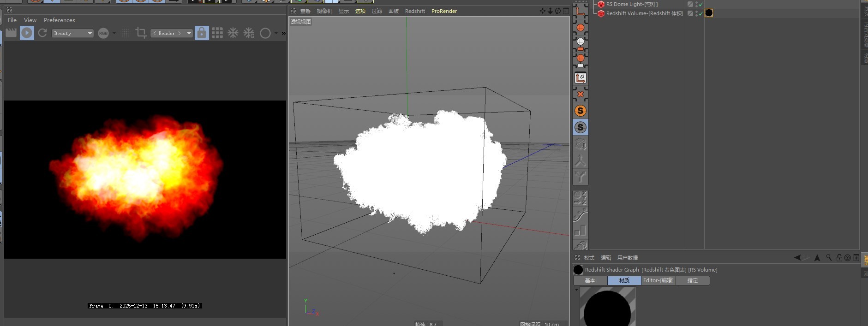This screenshot has width=868, height=326.
Task: Start IPR render with the play icon
Action: pos(27,33)
